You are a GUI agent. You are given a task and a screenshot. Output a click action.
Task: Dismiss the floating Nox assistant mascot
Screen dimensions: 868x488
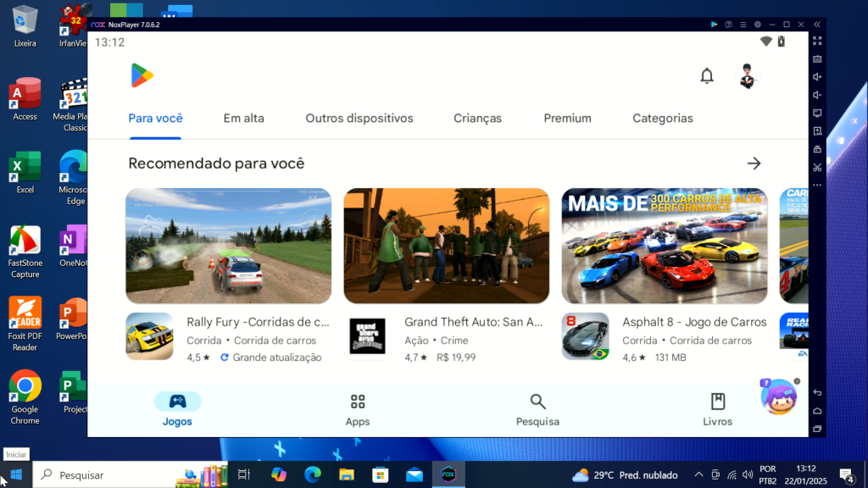[797, 381]
